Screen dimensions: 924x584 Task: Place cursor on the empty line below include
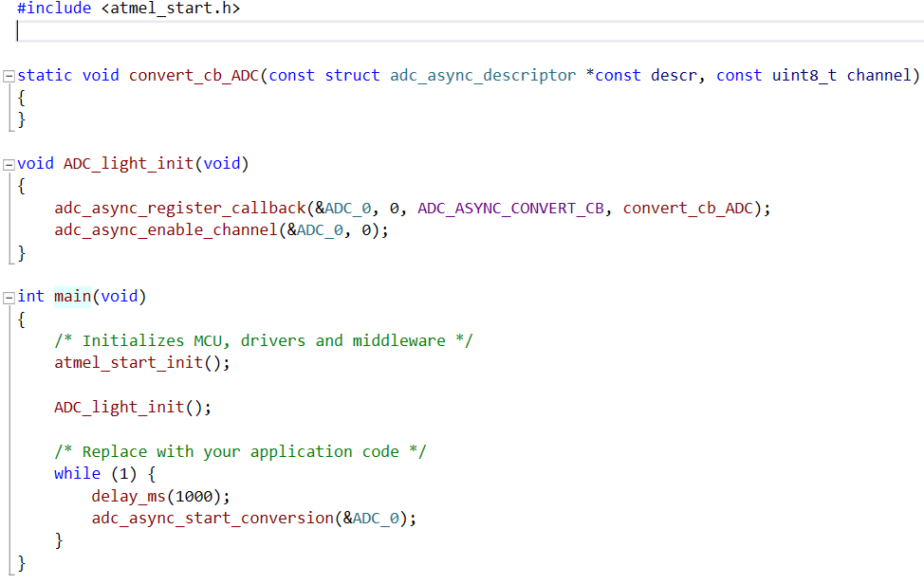click(x=19, y=30)
